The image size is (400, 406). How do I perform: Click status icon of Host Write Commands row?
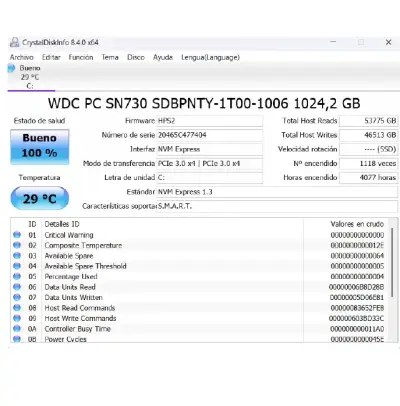[x=17, y=318]
